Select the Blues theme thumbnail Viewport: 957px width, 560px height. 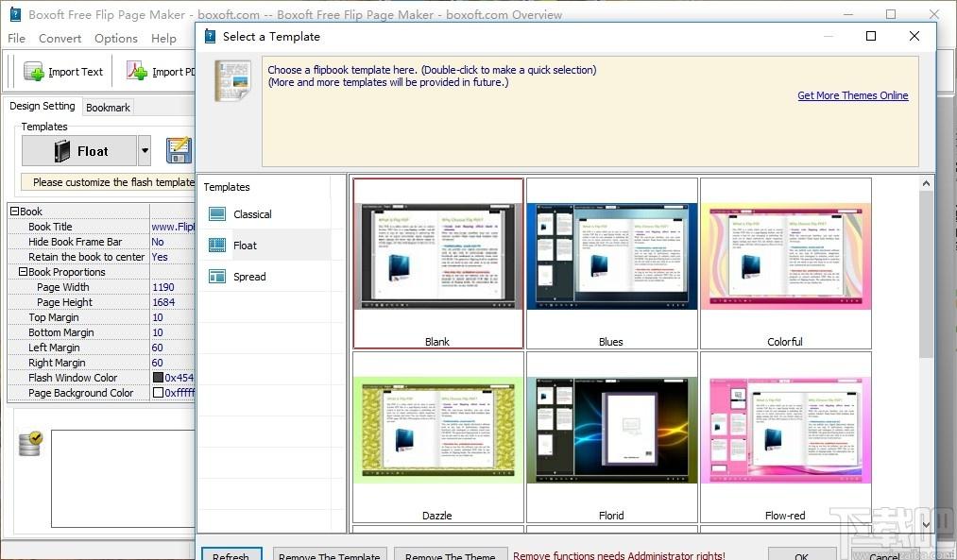pyautogui.click(x=611, y=263)
